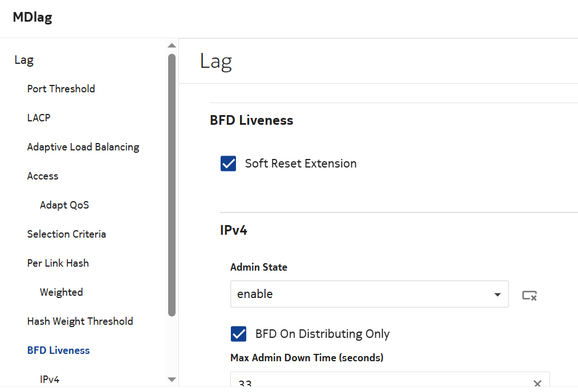Toggle BFD On Distributing Only checkbox

pyautogui.click(x=239, y=334)
